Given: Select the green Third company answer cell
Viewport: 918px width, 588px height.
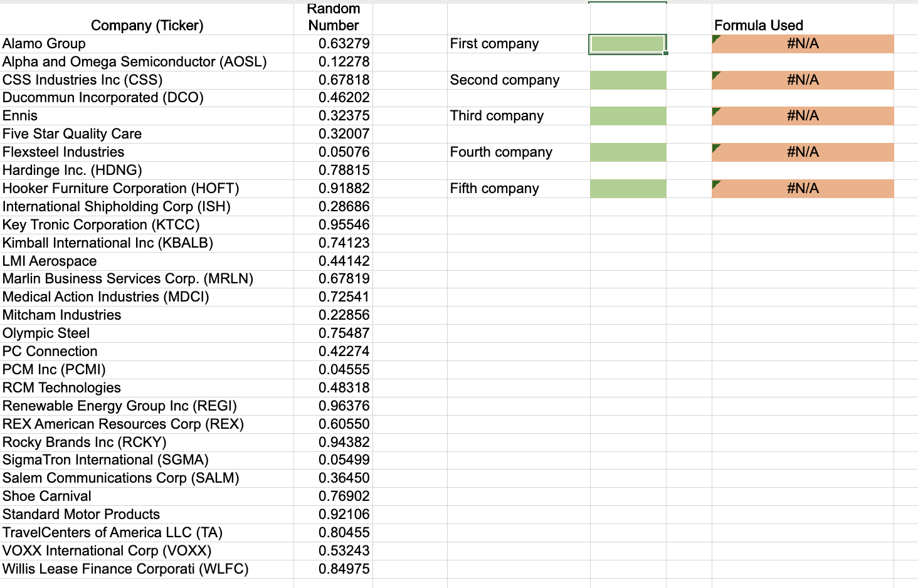Looking at the screenshot, I should tap(628, 116).
